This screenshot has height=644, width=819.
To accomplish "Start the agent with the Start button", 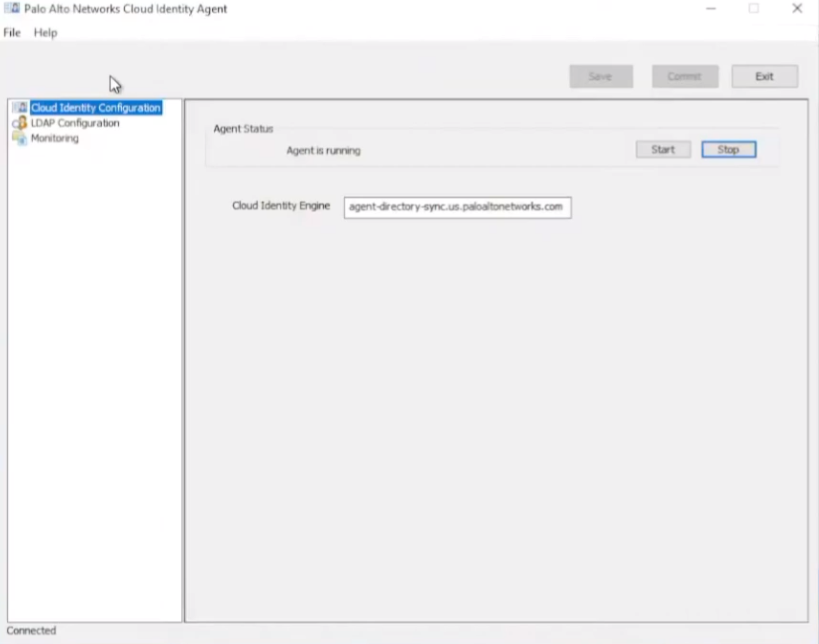I will [x=663, y=149].
